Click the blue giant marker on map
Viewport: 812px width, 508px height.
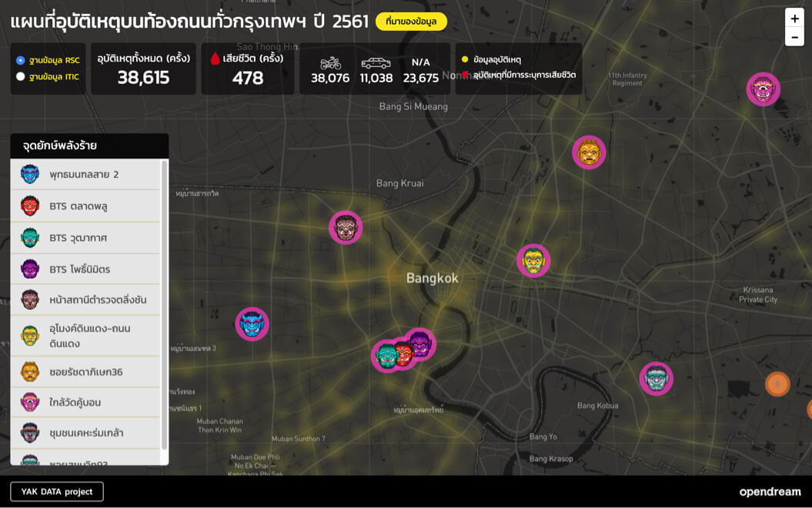click(252, 324)
